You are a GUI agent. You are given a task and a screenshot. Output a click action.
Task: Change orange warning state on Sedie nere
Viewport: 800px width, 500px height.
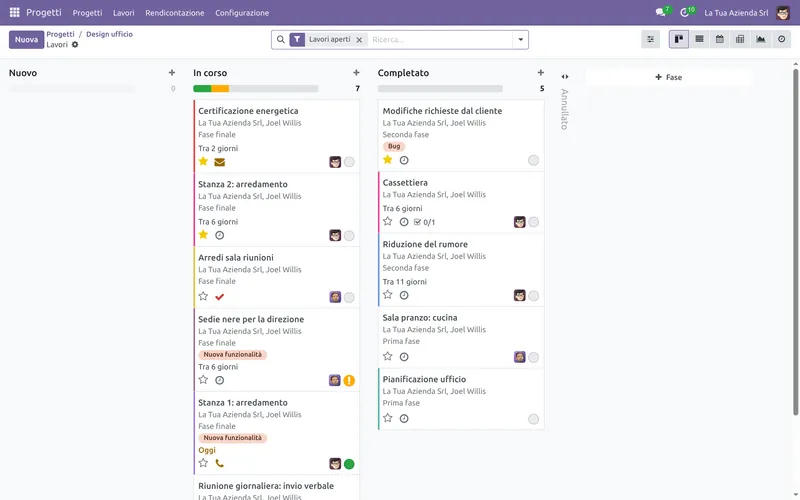[349, 380]
